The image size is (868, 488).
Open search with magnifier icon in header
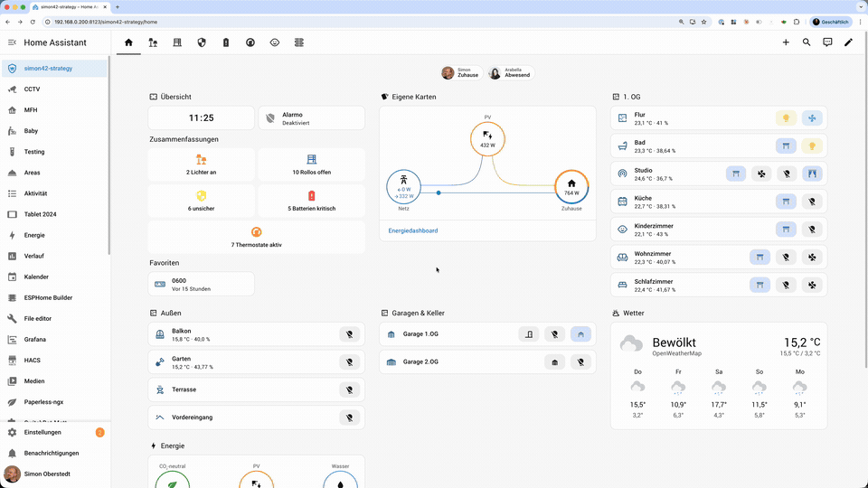(x=807, y=42)
